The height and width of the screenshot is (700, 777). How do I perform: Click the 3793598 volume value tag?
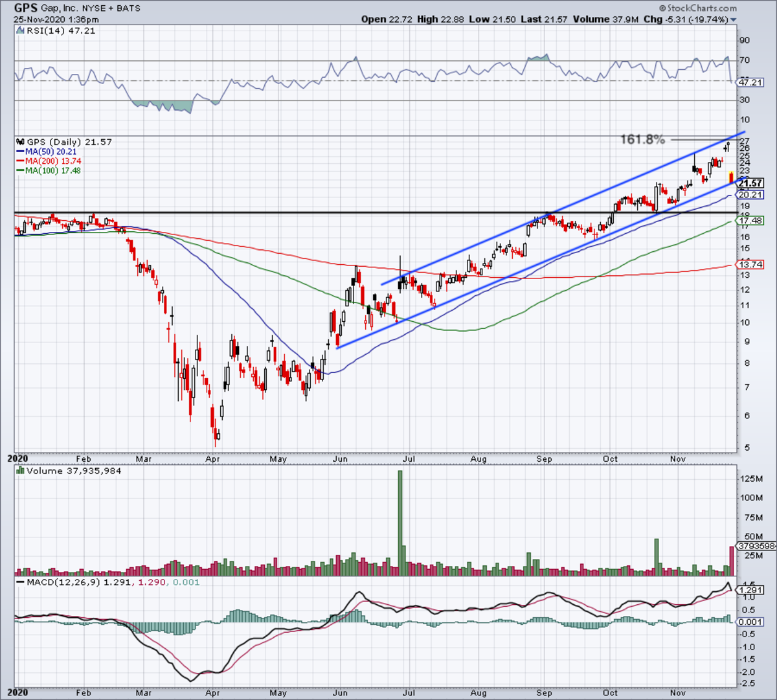[757, 546]
